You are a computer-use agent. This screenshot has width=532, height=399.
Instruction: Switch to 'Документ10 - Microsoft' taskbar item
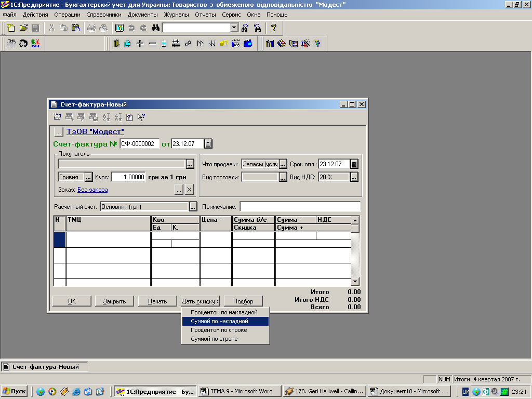click(x=409, y=391)
